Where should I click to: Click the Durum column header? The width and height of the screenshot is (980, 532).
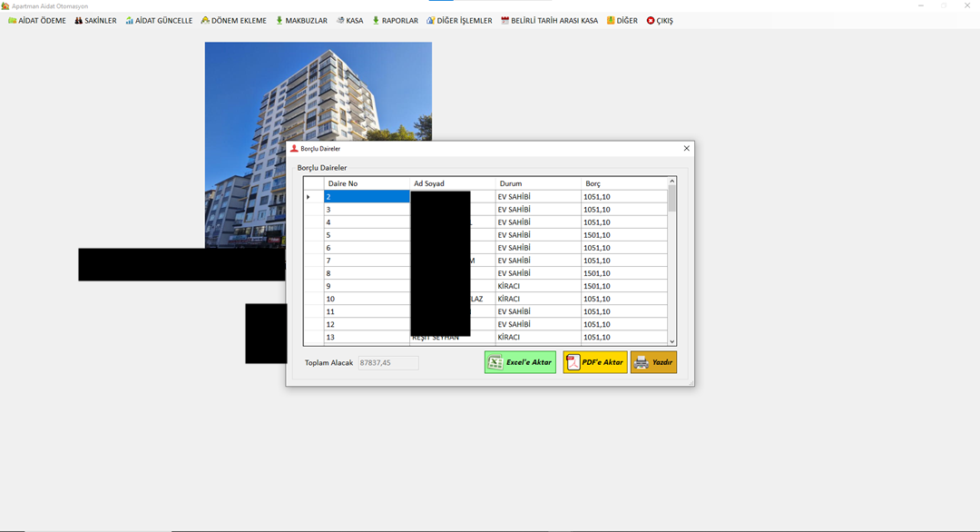[537, 183]
